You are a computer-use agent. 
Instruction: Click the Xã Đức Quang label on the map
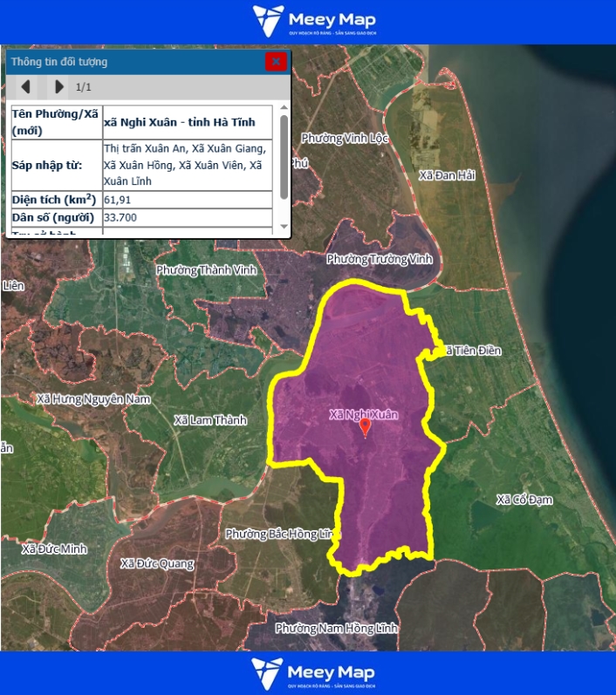click(157, 563)
